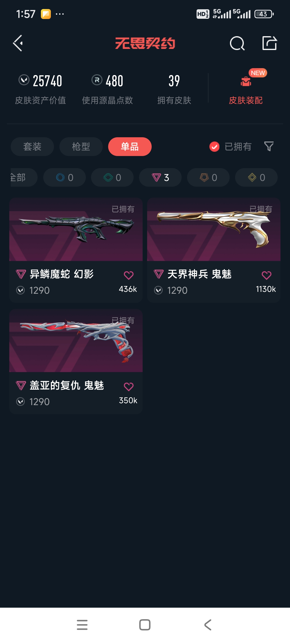The width and height of the screenshot is (290, 644).
Task: Open 皮肤装配 briefcase icon
Action: (x=246, y=81)
